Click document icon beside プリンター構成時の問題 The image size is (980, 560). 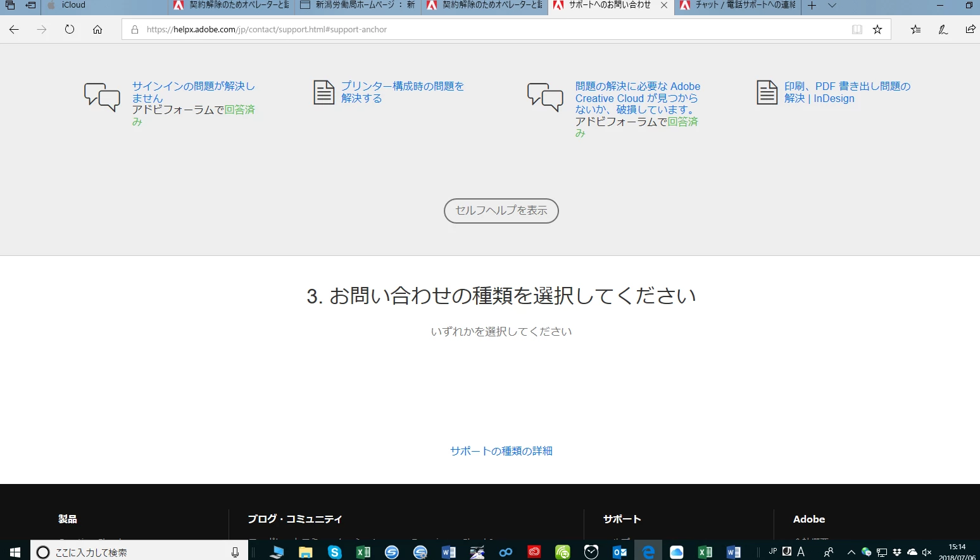(324, 92)
